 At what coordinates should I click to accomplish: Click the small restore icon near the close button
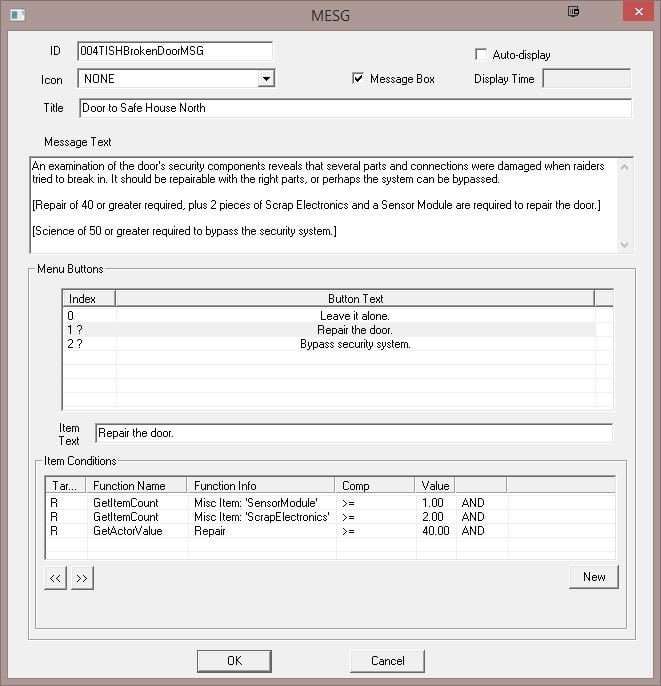point(573,12)
